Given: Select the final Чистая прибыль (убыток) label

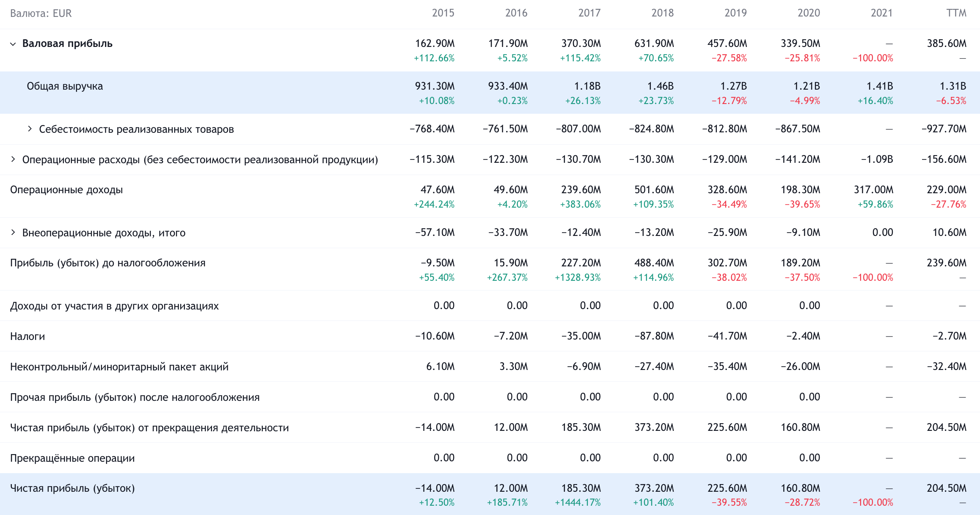Looking at the screenshot, I should 72,488.
